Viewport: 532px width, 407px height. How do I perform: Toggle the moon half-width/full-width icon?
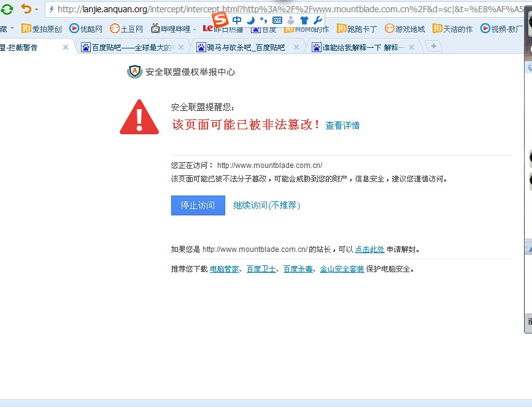250,21
